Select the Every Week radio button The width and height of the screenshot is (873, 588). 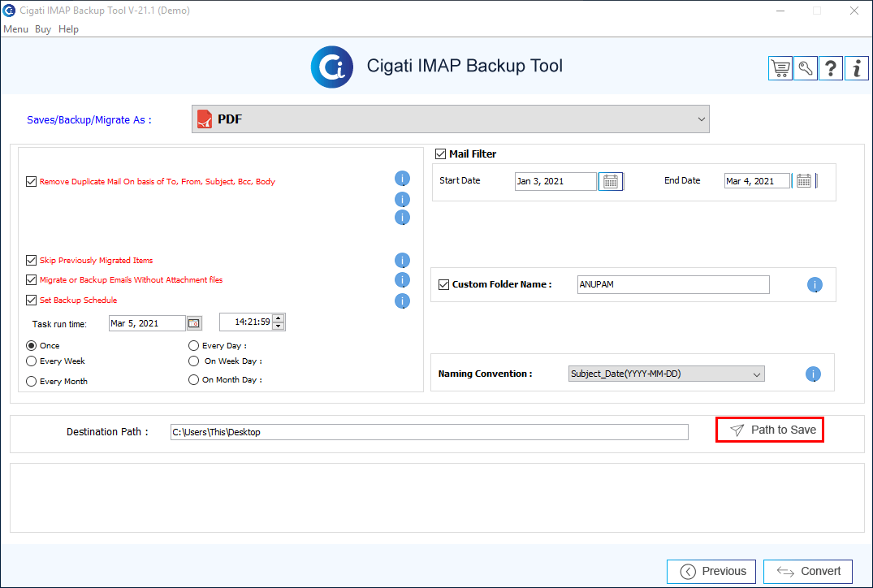click(31, 361)
